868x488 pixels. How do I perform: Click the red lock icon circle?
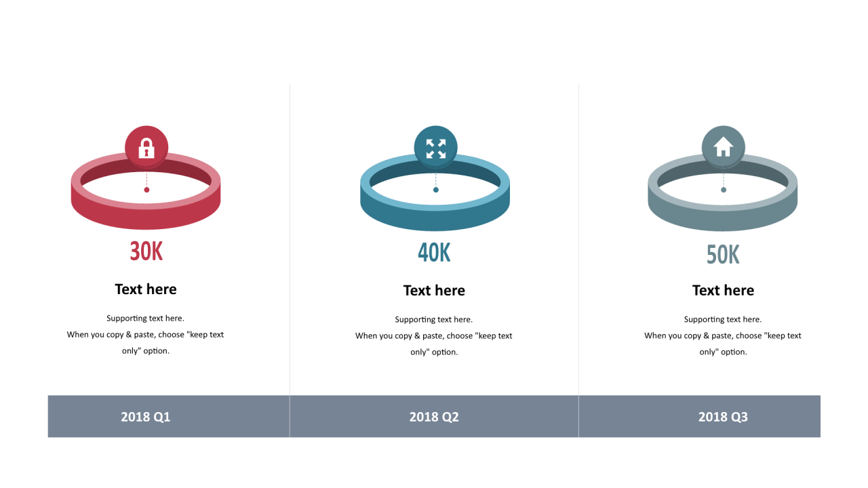pos(146,147)
